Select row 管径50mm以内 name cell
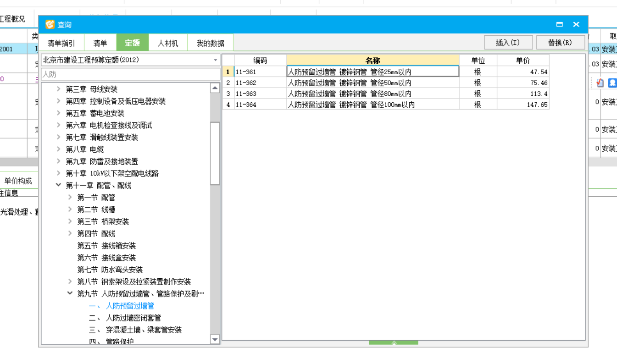Screen dimensions: 617x364 point(373,83)
